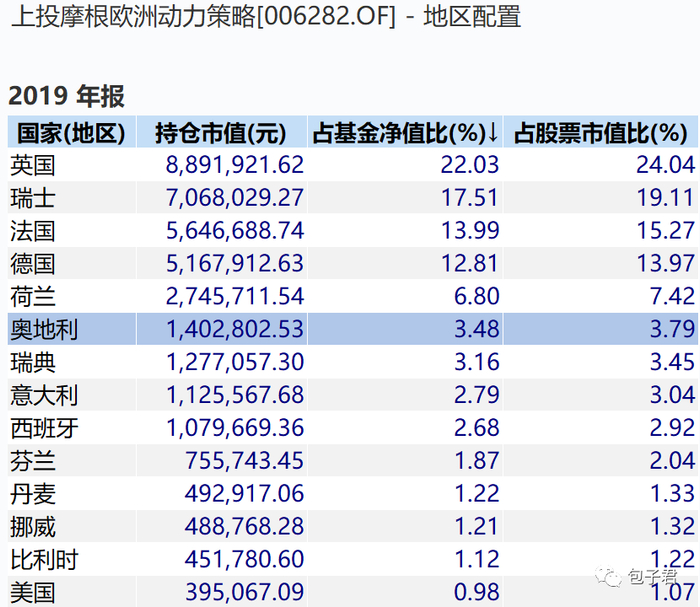This screenshot has height=607, width=700.
Task: Click the net value ratio 13.99
Action: coord(470,231)
